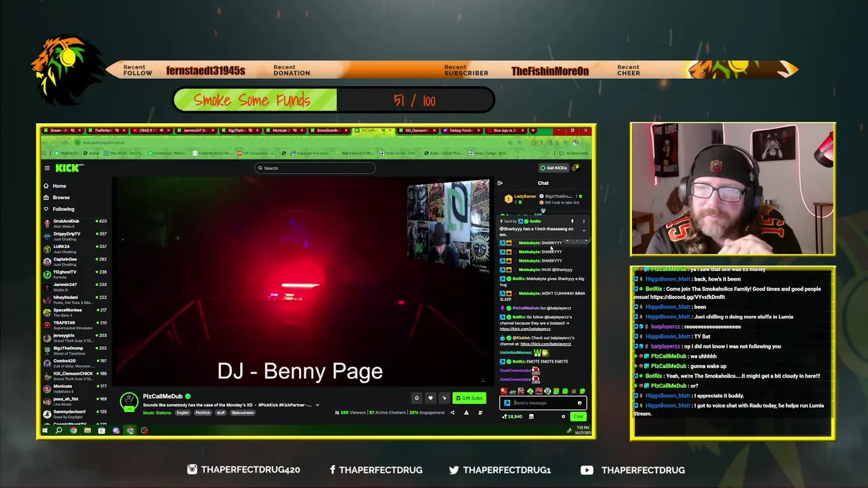Viewport: 868px width, 488px height.
Task: Open the All Bookmarks folder
Action: [x=575, y=153]
